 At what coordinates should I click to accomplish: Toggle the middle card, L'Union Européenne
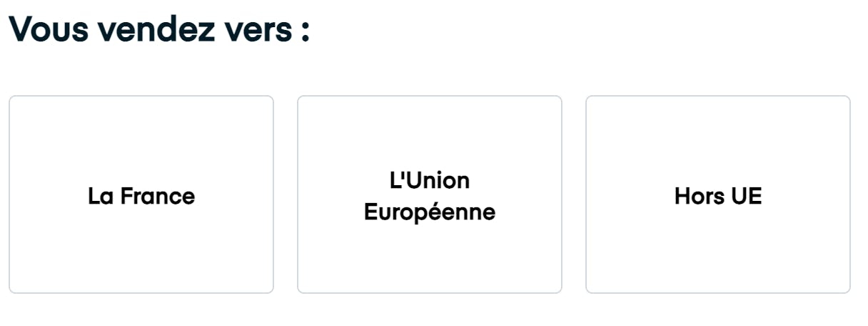pos(430,194)
